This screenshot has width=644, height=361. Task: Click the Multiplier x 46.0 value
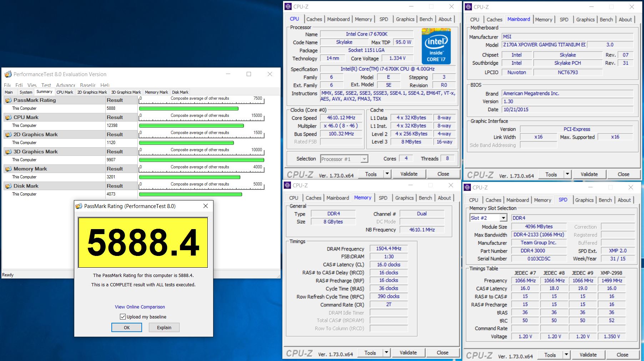341,126
